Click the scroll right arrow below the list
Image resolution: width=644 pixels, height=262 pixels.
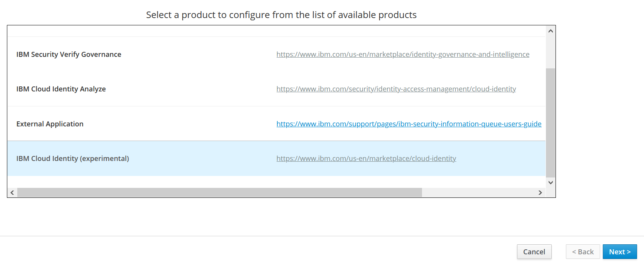(540, 192)
